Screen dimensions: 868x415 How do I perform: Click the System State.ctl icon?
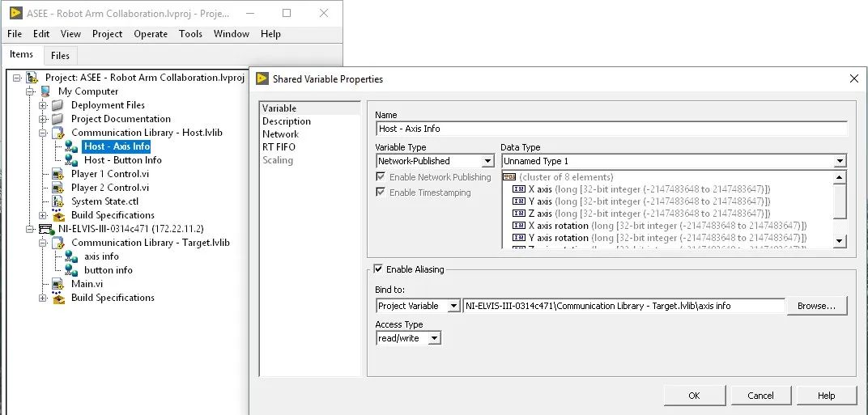(x=58, y=201)
